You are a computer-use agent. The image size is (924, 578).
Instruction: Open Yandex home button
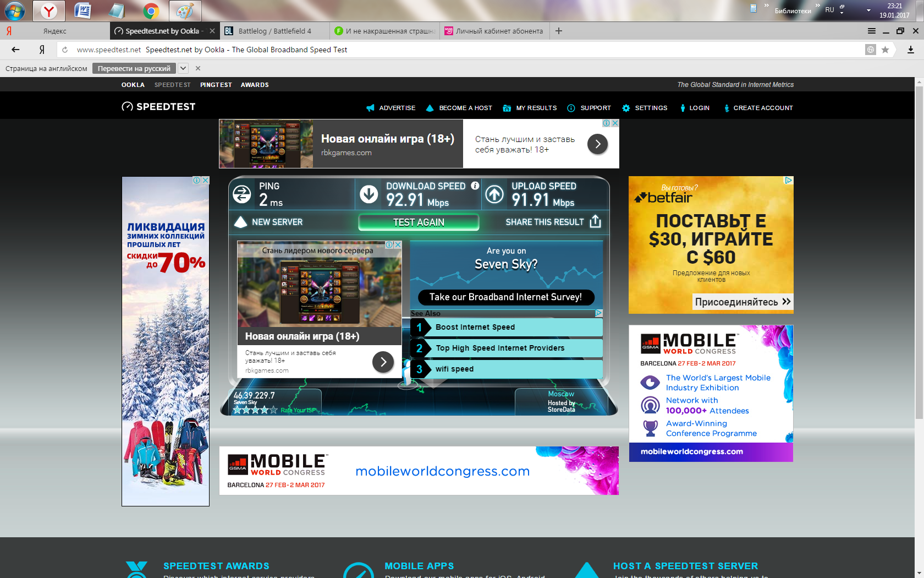[x=42, y=50]
